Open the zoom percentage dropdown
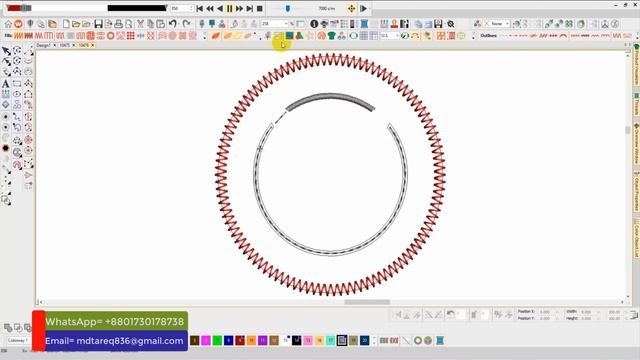This screenshot has height=360, width=640. (286, 24)
